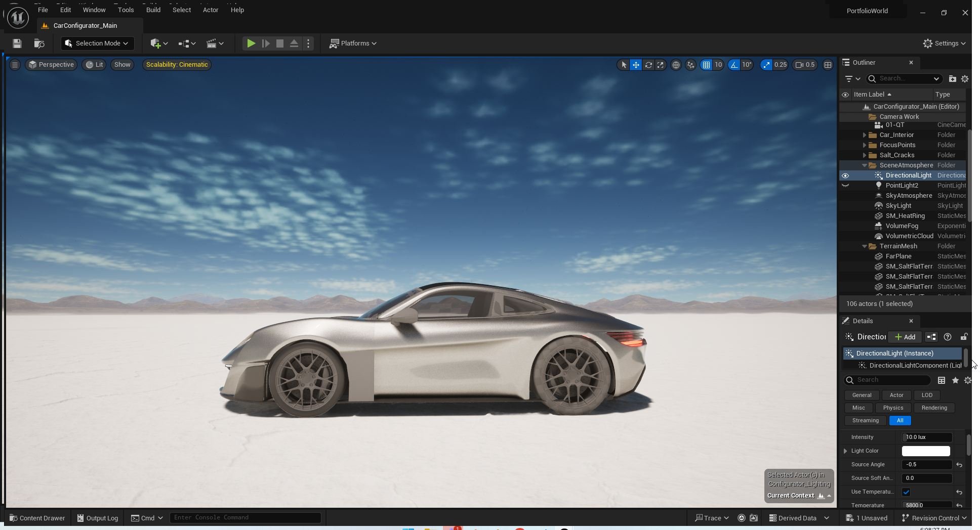This screenshot has height=530, width=980.
Task: Select the Rotate gizmo tool
Action: (648, 65)
